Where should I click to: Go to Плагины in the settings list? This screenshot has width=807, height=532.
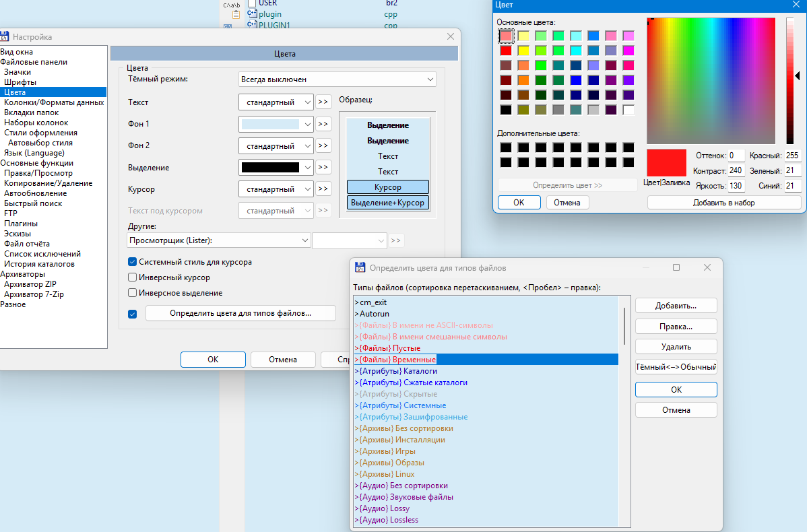[21, 224]
